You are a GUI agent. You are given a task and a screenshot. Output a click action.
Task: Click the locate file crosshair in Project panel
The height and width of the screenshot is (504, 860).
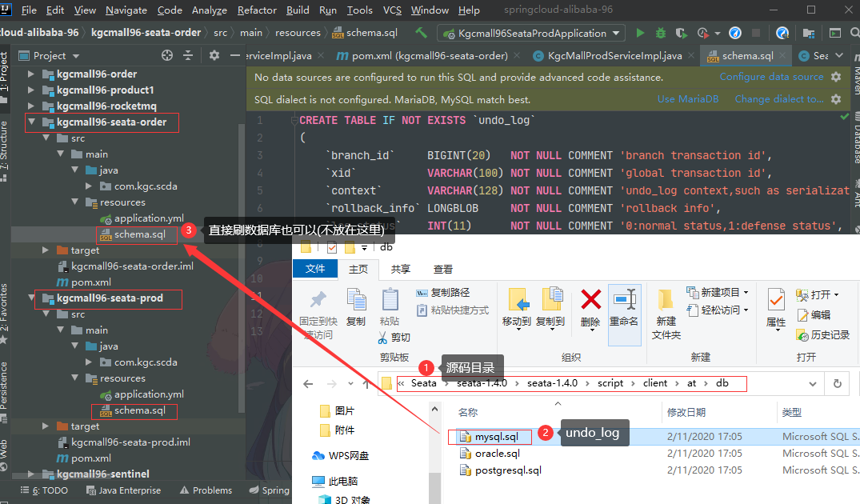point(167,55)
